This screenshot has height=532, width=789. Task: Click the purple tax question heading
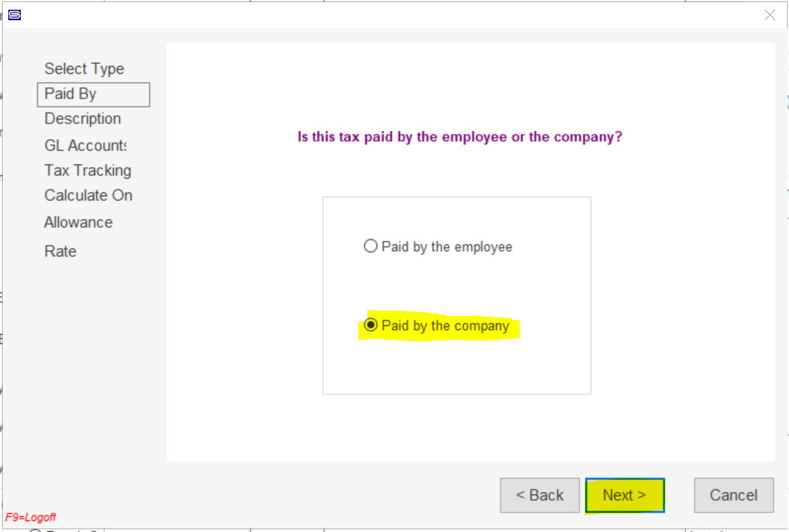pos(460,137)
